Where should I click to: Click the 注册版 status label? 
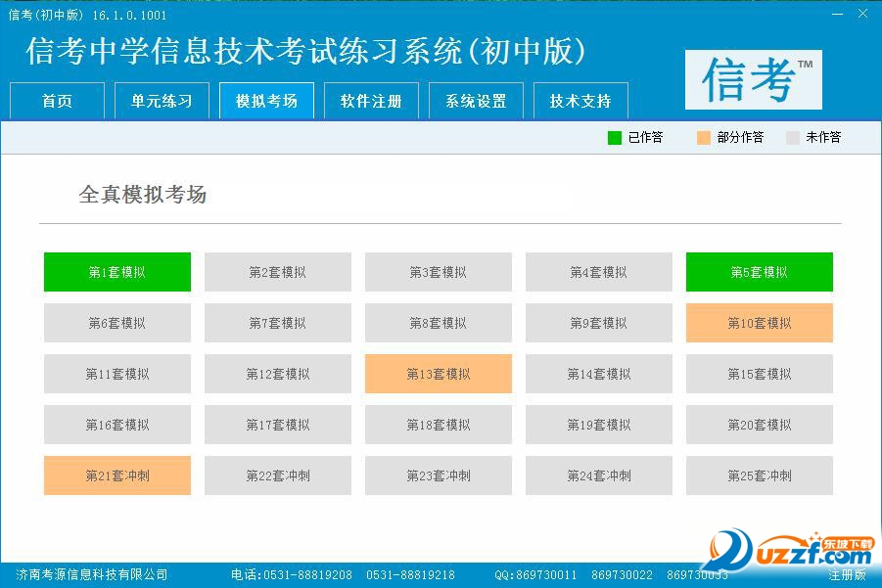pos(847,574)
